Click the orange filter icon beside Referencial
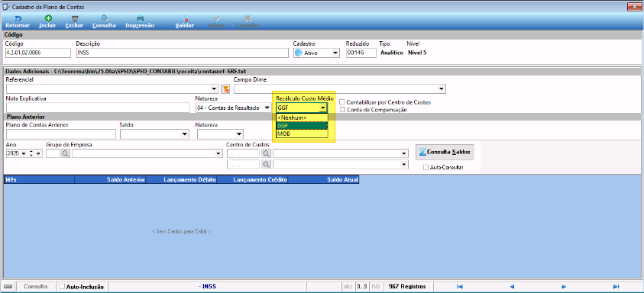This screenshot has width=644, height=293. click(x=225, y=89)
